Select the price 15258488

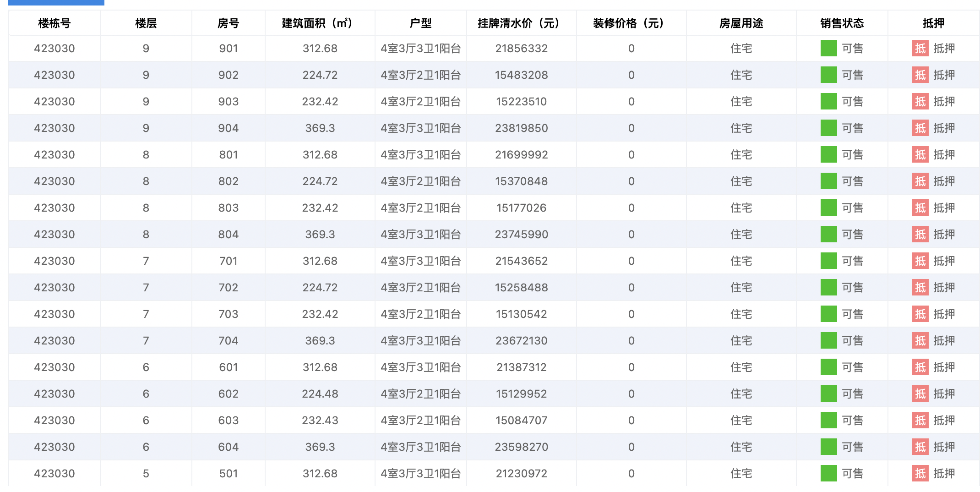pyautogui.click(x=522, y=288)
